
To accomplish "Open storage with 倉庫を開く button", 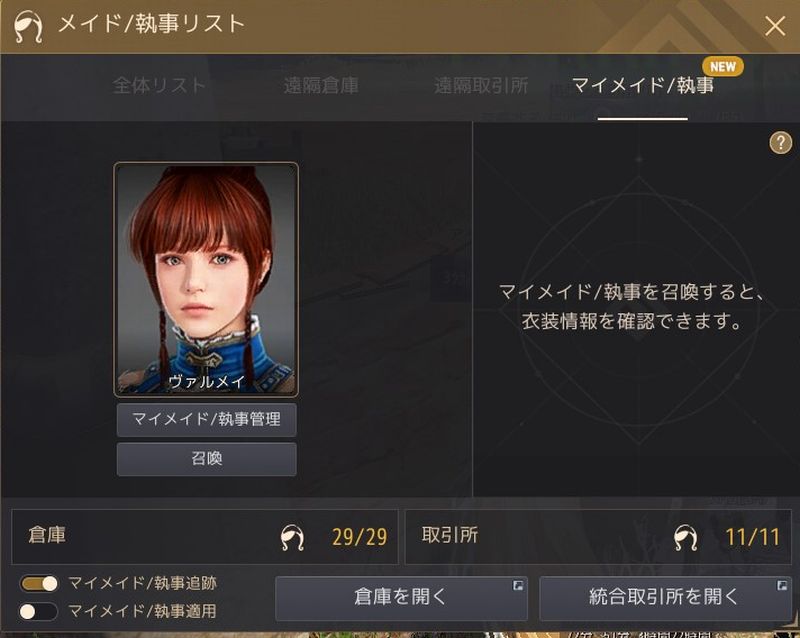I will pos(401,598).
